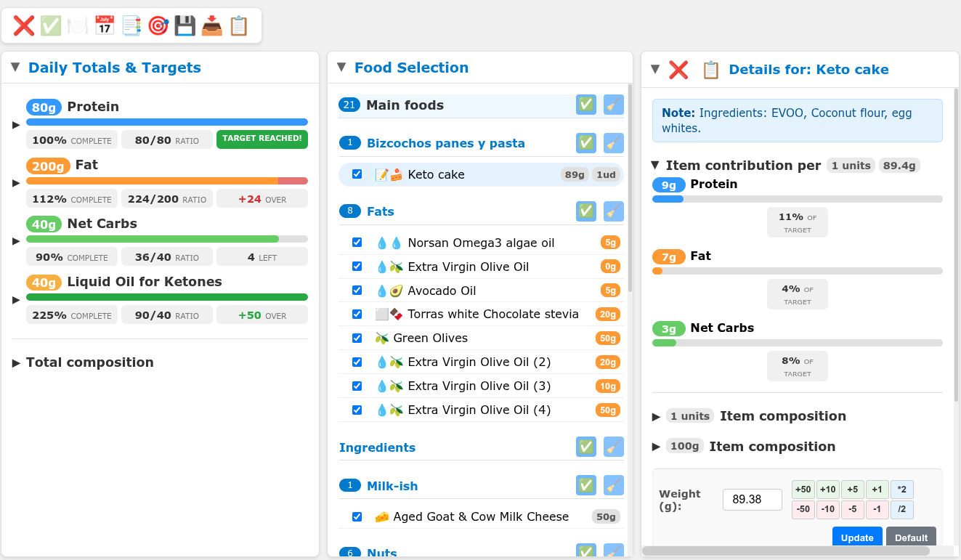Open the Bizcochos panes y pasta category link
This screenshot has height=560, width=961.
coord(445,143)
